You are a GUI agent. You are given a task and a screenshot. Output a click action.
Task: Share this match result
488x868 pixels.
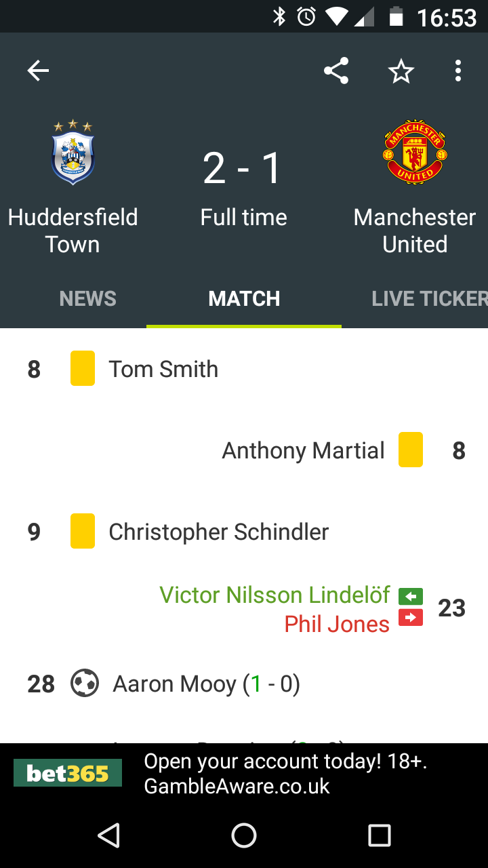[x=336, y=71]
